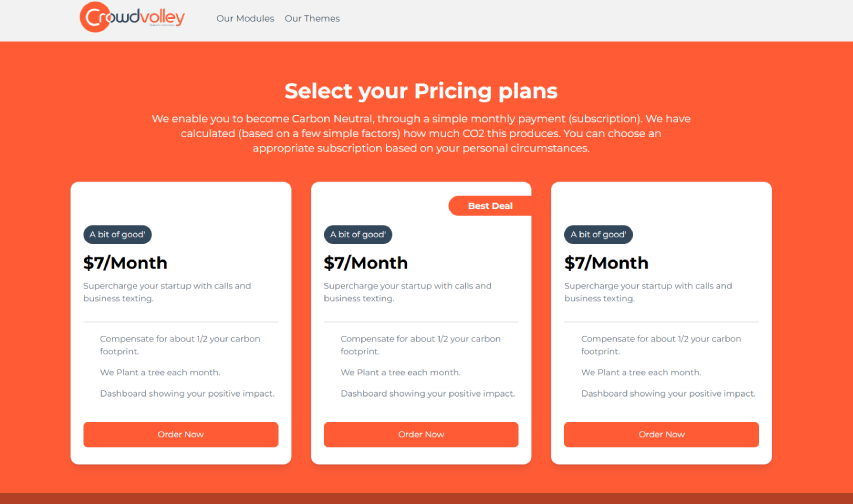This screenshot has height=504, width=853.
Task: Click the $7/Month price in the left card
Action: [x=125, y=263]
